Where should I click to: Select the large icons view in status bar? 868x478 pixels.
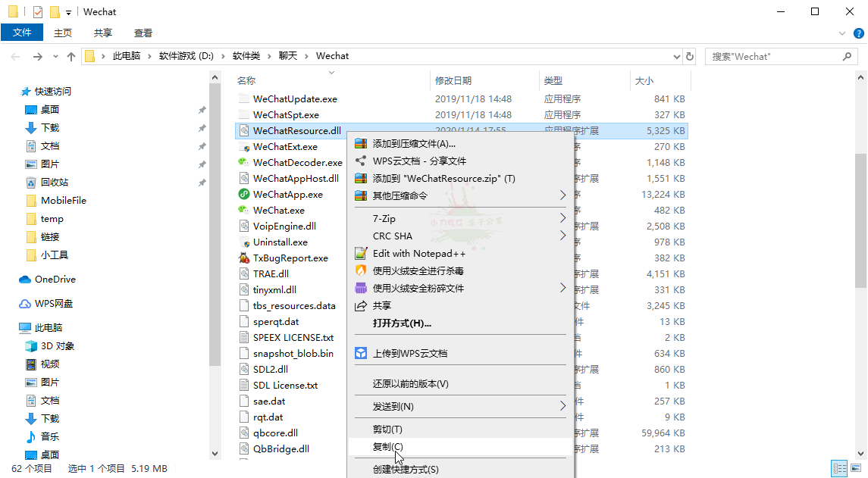857,468
